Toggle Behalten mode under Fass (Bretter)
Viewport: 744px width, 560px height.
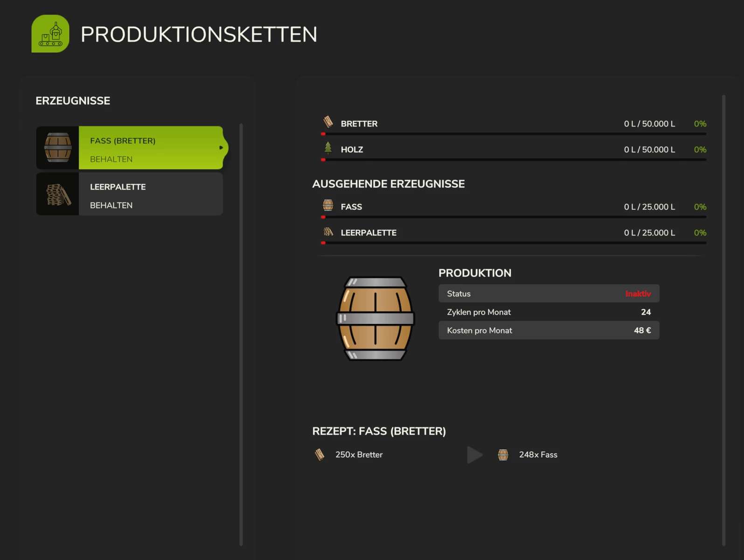(111, 159)
